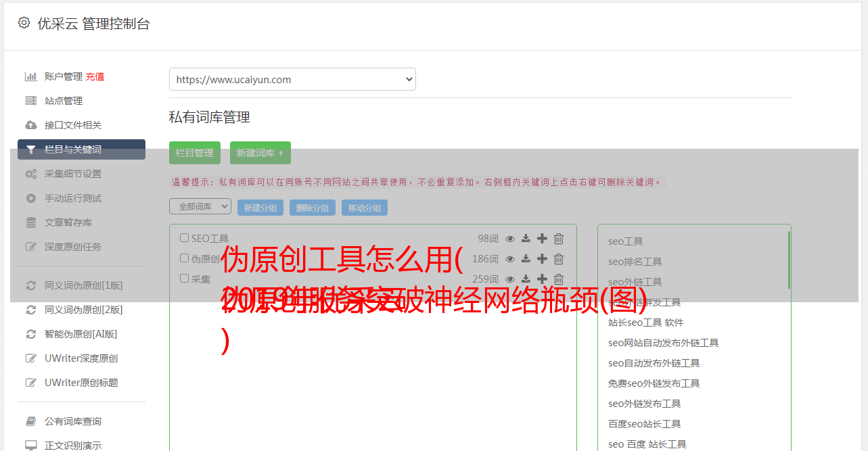
Task: Select keyword seo自动发布外链工具
Action: click(654, 363)
